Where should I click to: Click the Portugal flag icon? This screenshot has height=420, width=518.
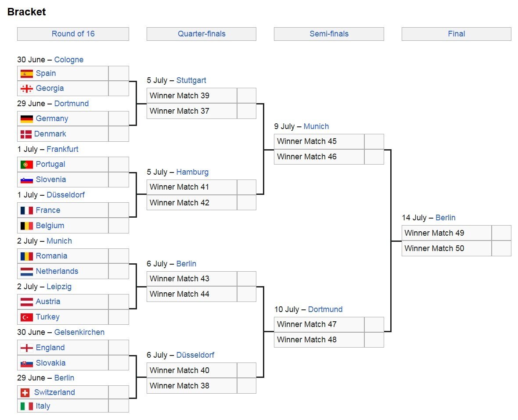[x=26, y=165]
